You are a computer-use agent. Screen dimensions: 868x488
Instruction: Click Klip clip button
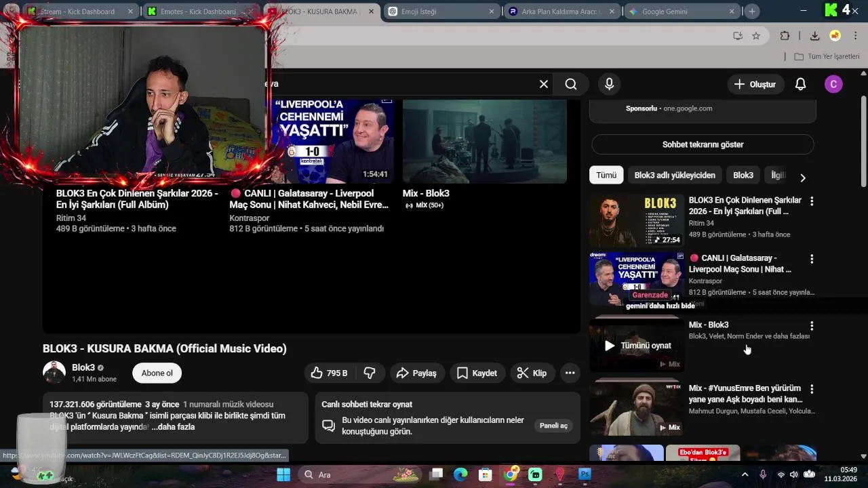(532, 373)
